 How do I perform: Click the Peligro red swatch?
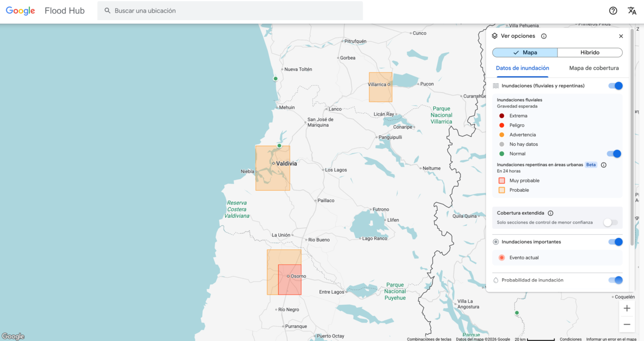(502, 125)
